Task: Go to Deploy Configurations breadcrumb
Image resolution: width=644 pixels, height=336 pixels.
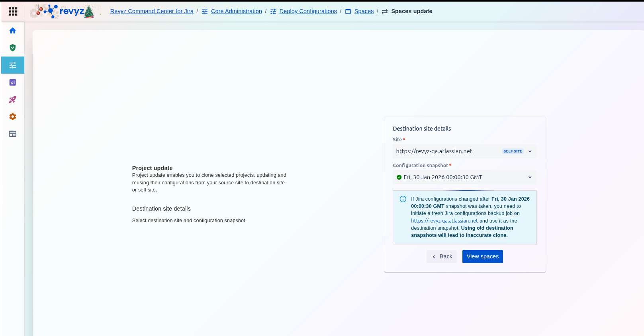Action: (x=308, y=11)
